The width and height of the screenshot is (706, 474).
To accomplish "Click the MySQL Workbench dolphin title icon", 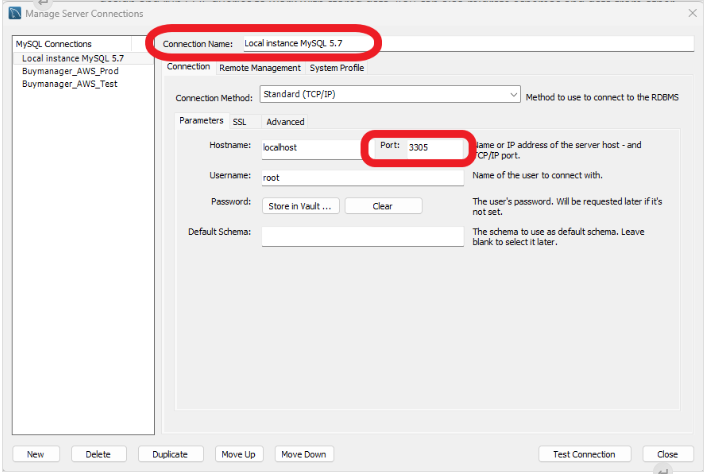I will 14,13.
